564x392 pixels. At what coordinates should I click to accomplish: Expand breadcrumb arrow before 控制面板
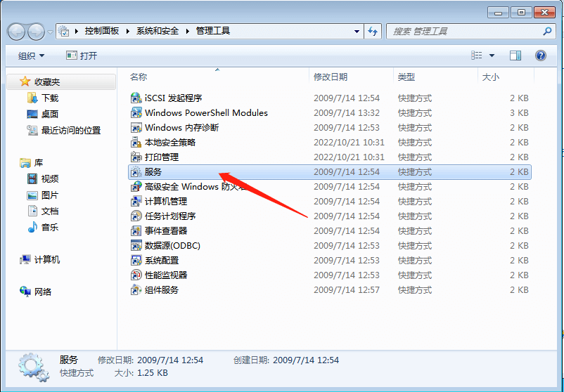pos(76,31)
